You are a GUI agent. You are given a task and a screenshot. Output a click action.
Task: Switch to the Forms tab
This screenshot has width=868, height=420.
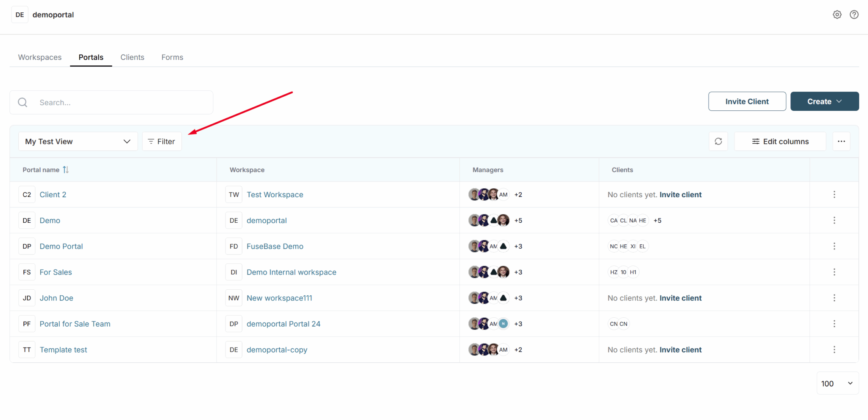click(172, 57)
